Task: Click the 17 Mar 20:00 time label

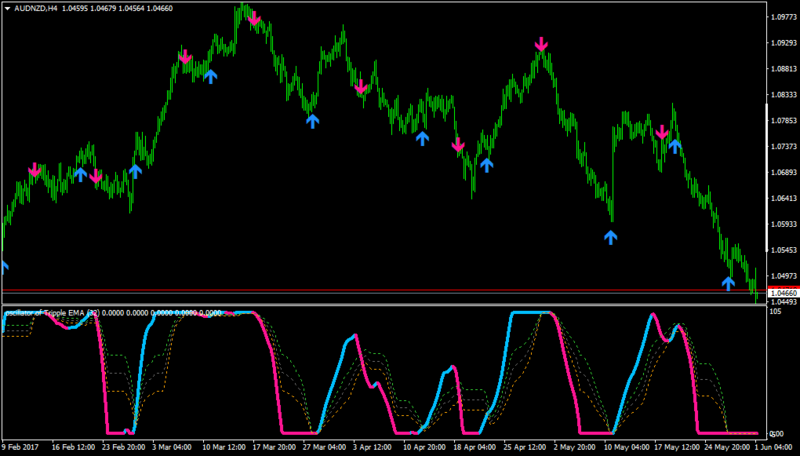Action: pyautogui.click(x=274, y=447)
